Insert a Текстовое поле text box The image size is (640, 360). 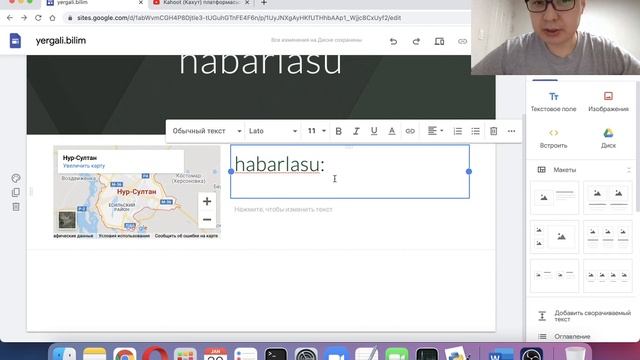click(x=553, y=102)
